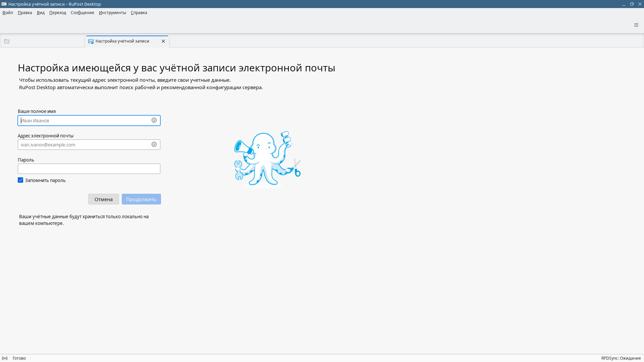Show info for the email address field
644x362 pixels.
click(x=154, y=144)
